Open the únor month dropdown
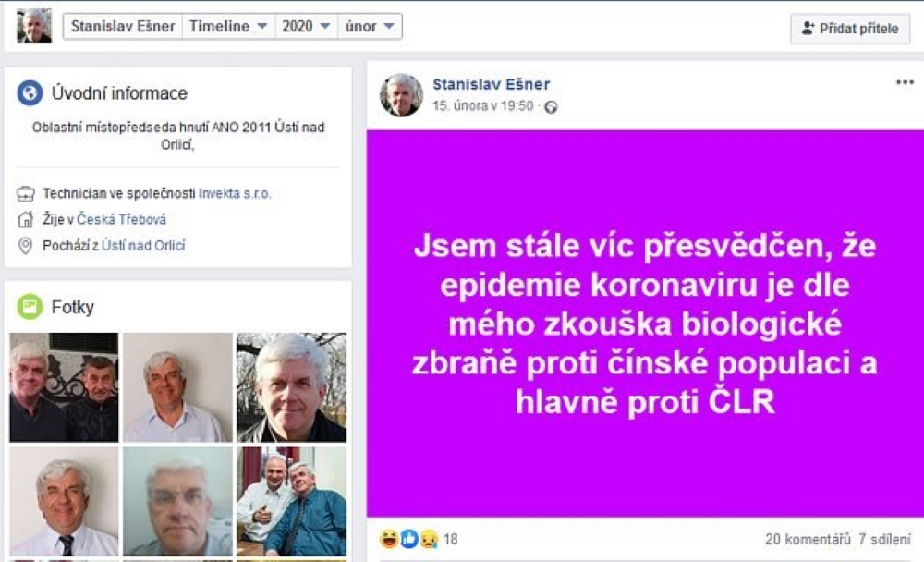Screen dimensions: 924x562 [x=370, y=27]
